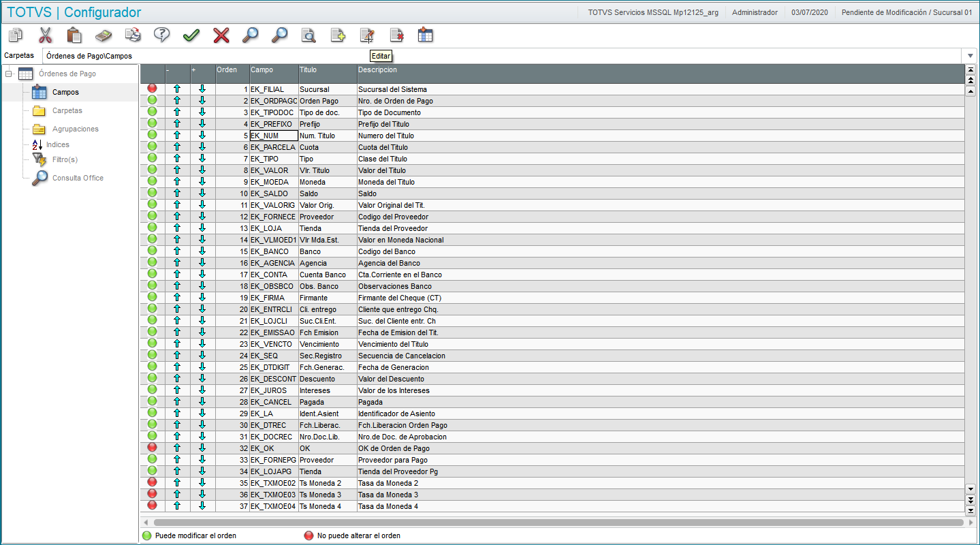The width and height of the screenshot is (980, 545).
Task: Open Indices tree item
Action: 58,144
